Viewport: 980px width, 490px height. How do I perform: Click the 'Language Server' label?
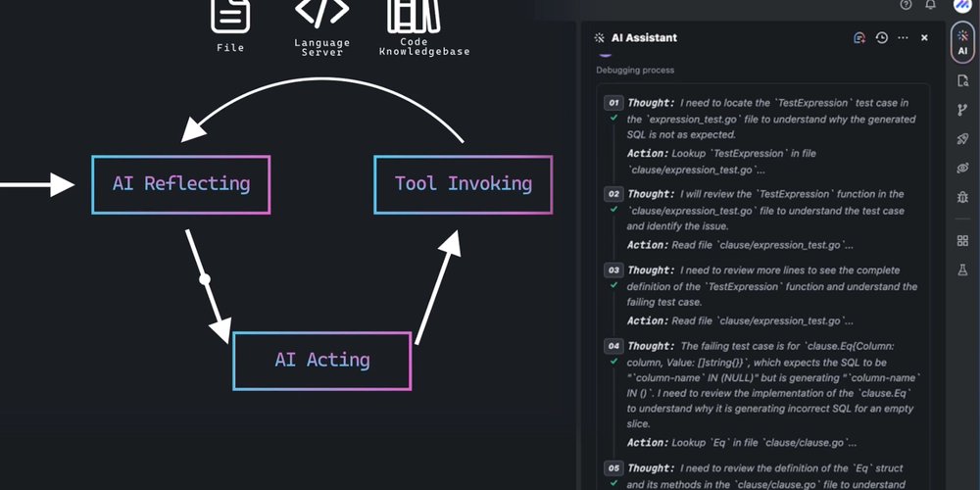(321, 47)
